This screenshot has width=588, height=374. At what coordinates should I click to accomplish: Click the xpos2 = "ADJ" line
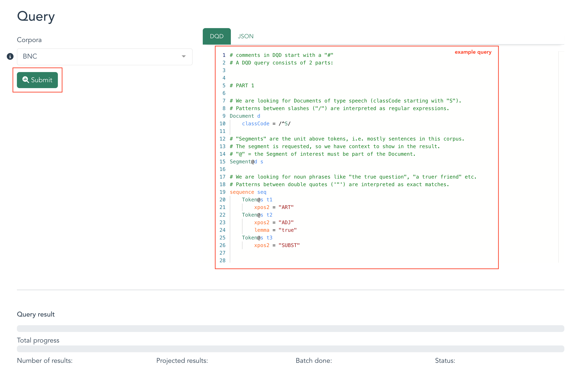pos(274,222)
